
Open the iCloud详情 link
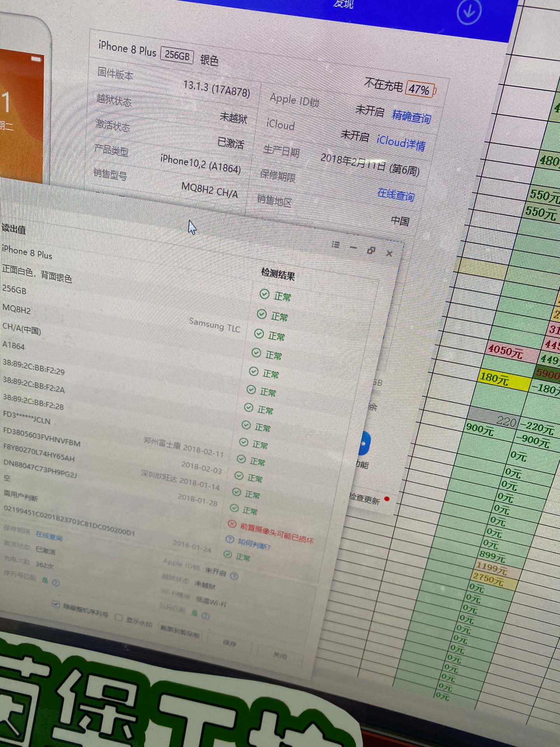coord(401,143)
